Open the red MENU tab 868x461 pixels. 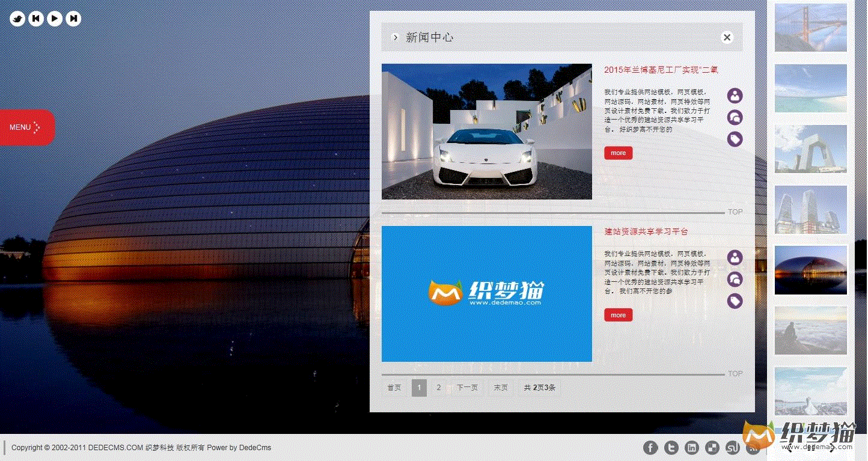27,127
